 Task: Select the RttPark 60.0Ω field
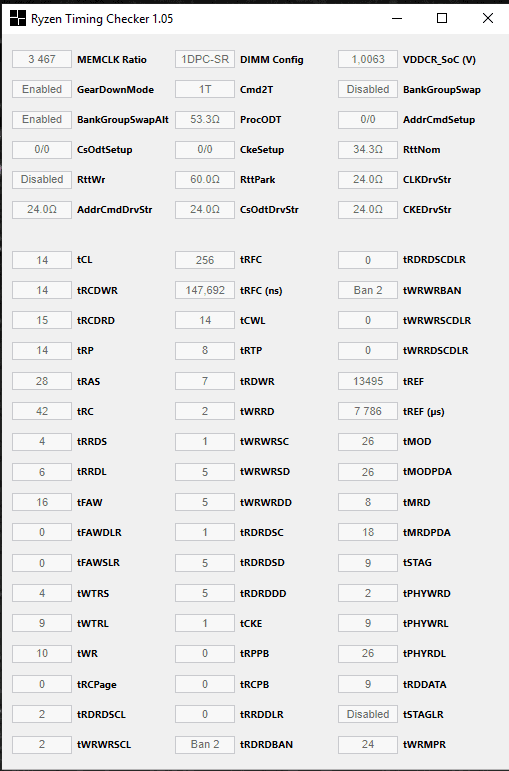point(205,179)
